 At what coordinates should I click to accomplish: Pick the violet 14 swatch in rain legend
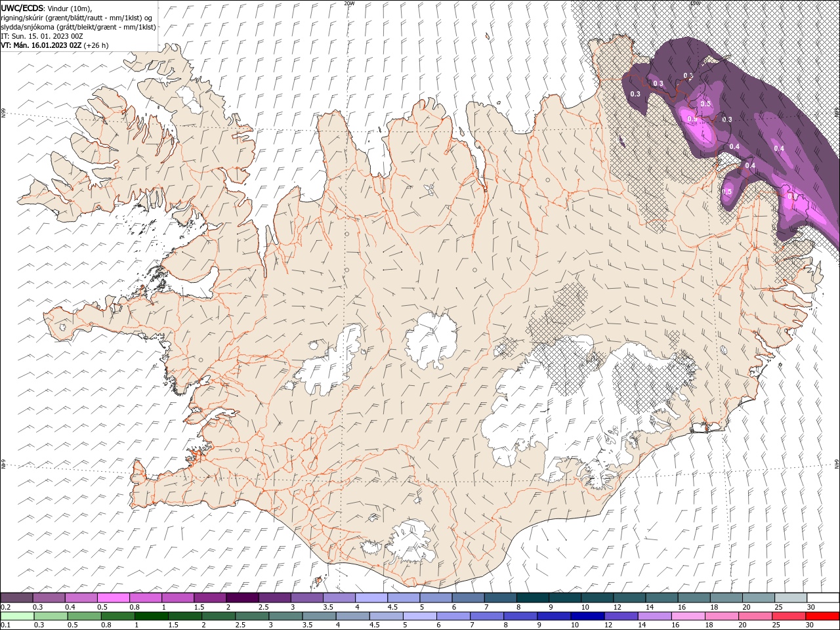coord(655,616)
